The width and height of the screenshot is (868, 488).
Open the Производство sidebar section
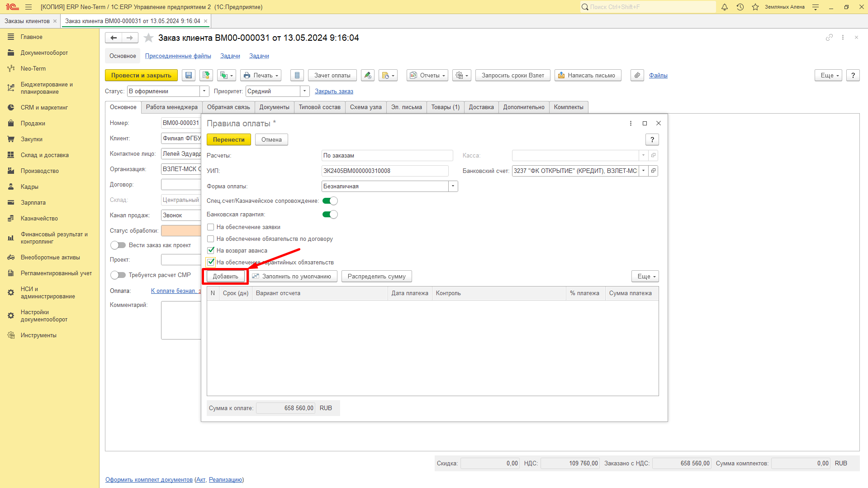(x=39, y=171)
